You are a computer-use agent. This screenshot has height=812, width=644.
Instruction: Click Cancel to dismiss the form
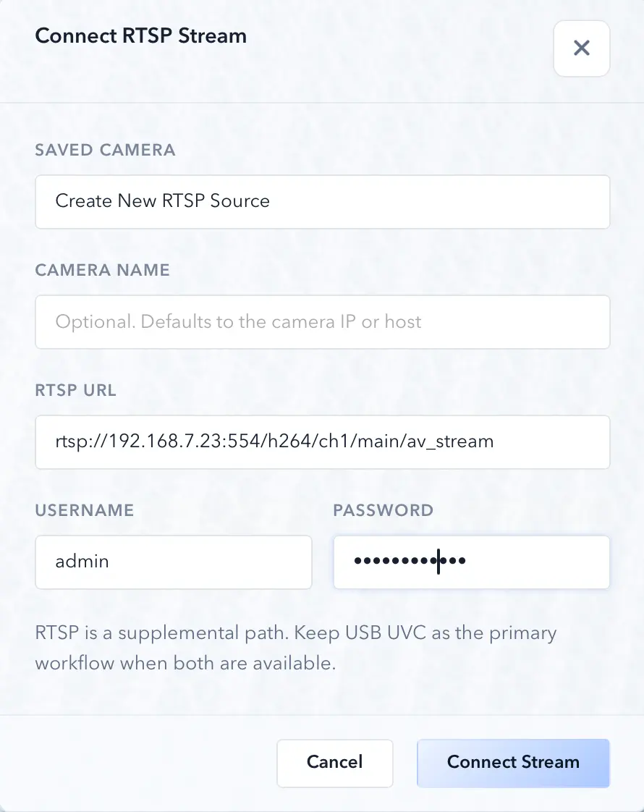[x=334, y=763]
